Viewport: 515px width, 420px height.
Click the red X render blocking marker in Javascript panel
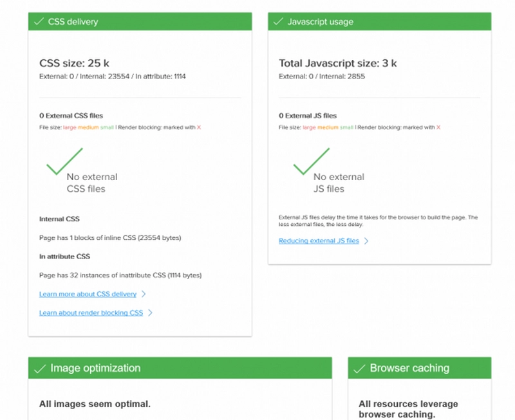coord(438,127)
